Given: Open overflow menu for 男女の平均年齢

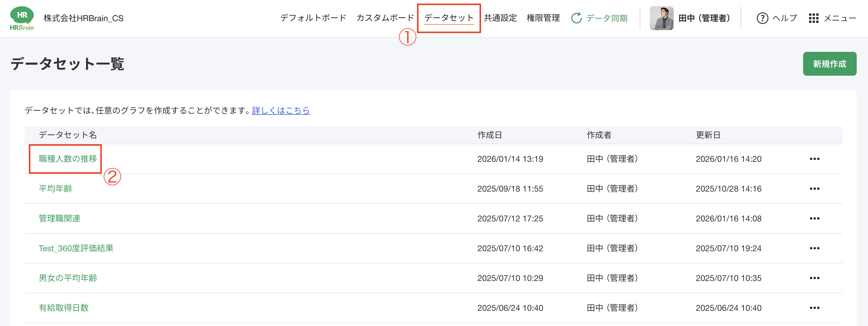Looking at the screenshot, I should coord(815,278).
